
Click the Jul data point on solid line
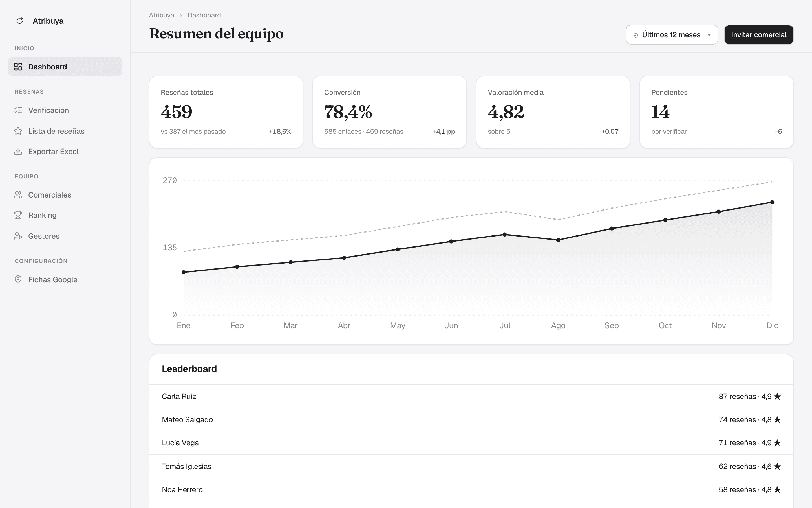505,235
